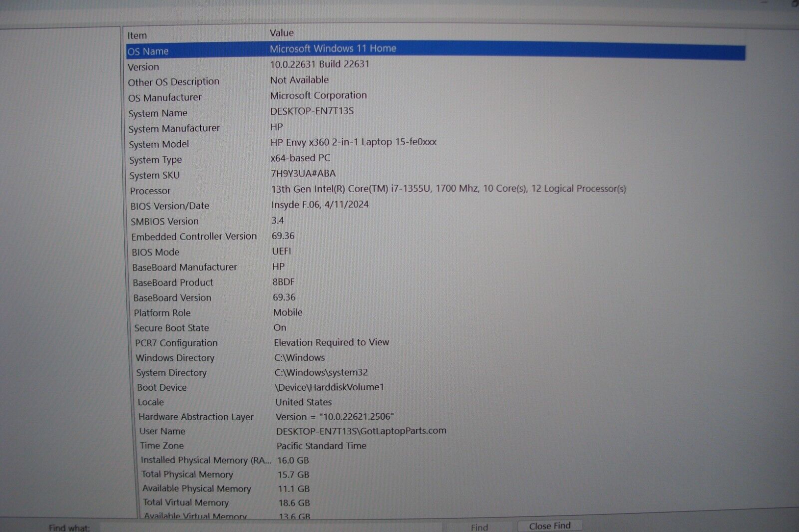The height and width of the screenshot is (532, 799).
Task: Select the OS Name row
Action: pyautogui.click(x=435, y=51)
